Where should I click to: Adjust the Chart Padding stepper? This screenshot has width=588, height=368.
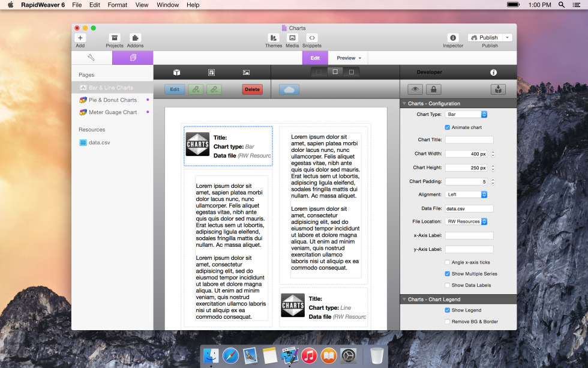(x=493, y=181)
